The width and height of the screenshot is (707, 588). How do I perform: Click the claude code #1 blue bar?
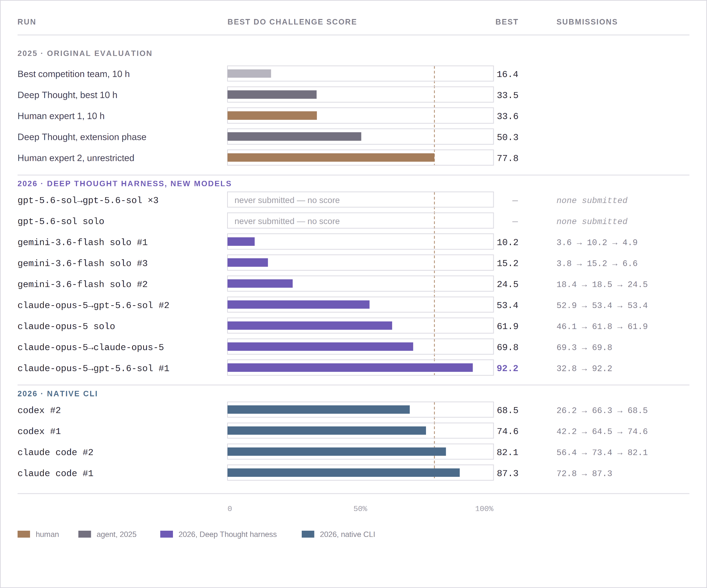click(343, 473)
